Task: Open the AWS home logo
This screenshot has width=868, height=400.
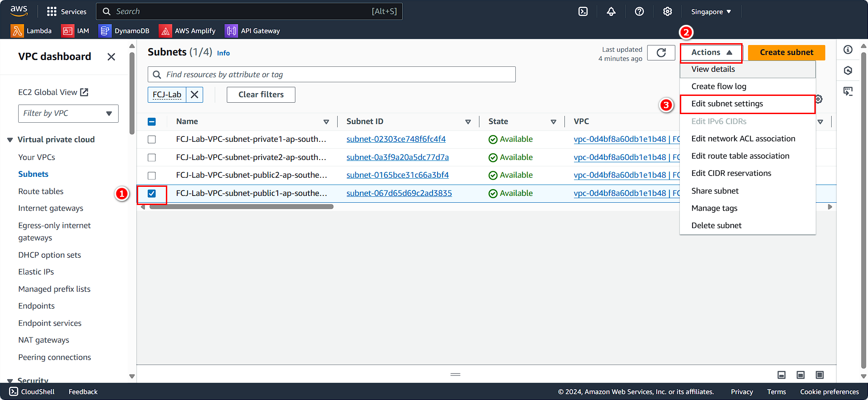Action: [x=19, y=11]
